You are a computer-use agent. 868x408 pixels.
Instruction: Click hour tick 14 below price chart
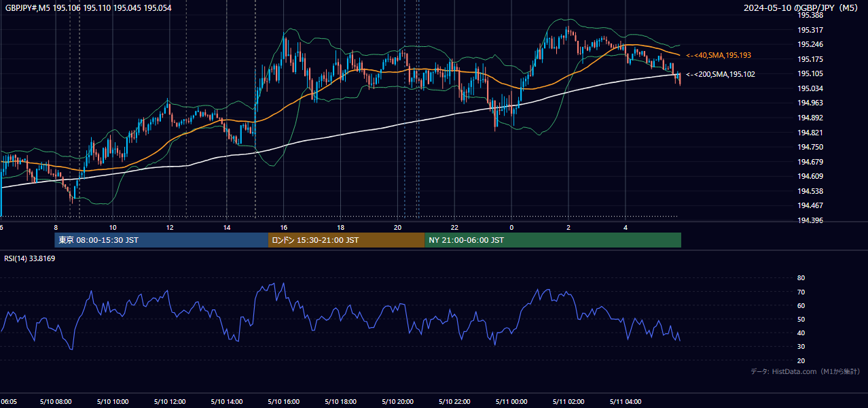(227, 227)
